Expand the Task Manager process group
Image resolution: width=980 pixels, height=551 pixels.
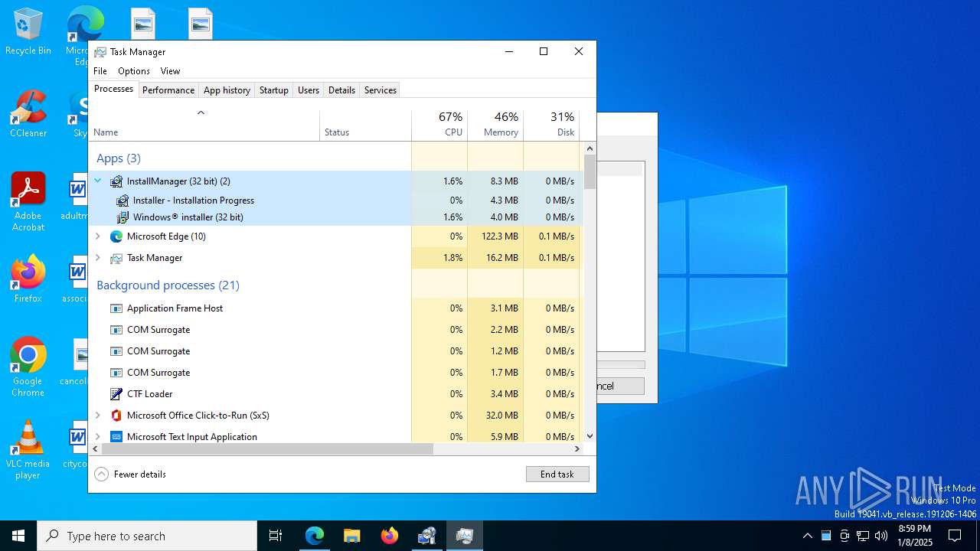click(97, 258)
